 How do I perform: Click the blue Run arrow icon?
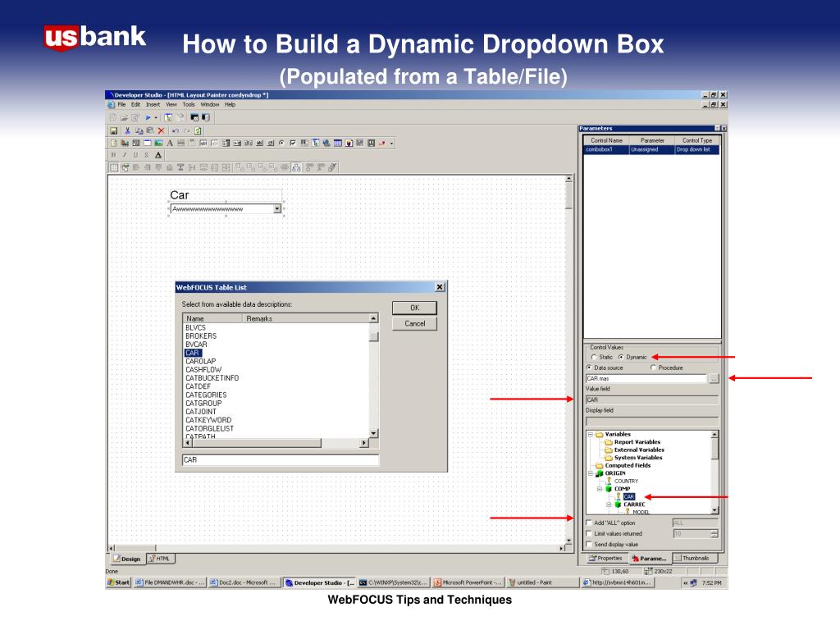point(148,118)
